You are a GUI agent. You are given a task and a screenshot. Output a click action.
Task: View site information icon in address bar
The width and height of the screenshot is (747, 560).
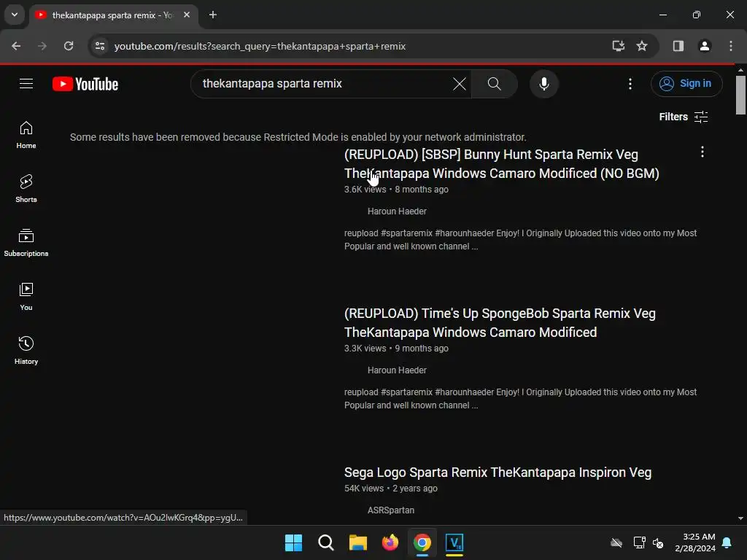[x=99, y=46]
